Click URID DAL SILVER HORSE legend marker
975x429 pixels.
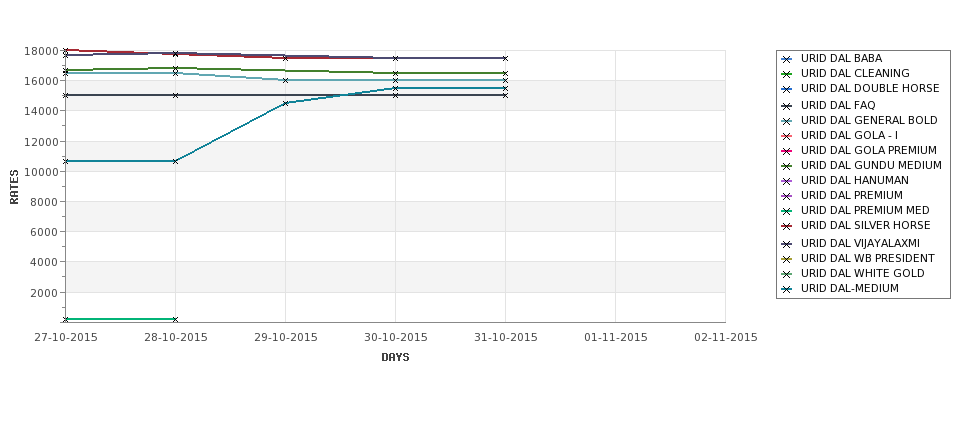click(x=787, y=226)
